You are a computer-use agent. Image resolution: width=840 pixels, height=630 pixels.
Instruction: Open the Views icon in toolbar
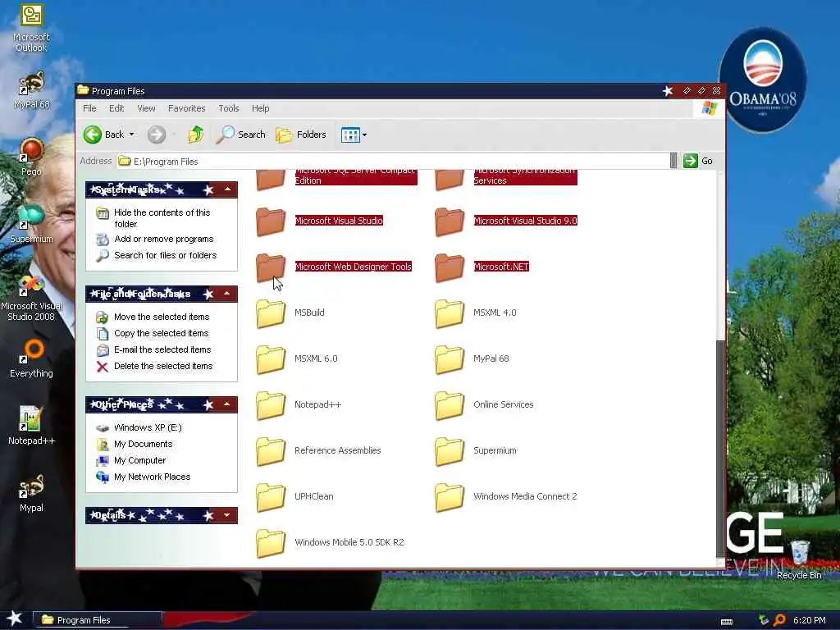click(350, 135)
